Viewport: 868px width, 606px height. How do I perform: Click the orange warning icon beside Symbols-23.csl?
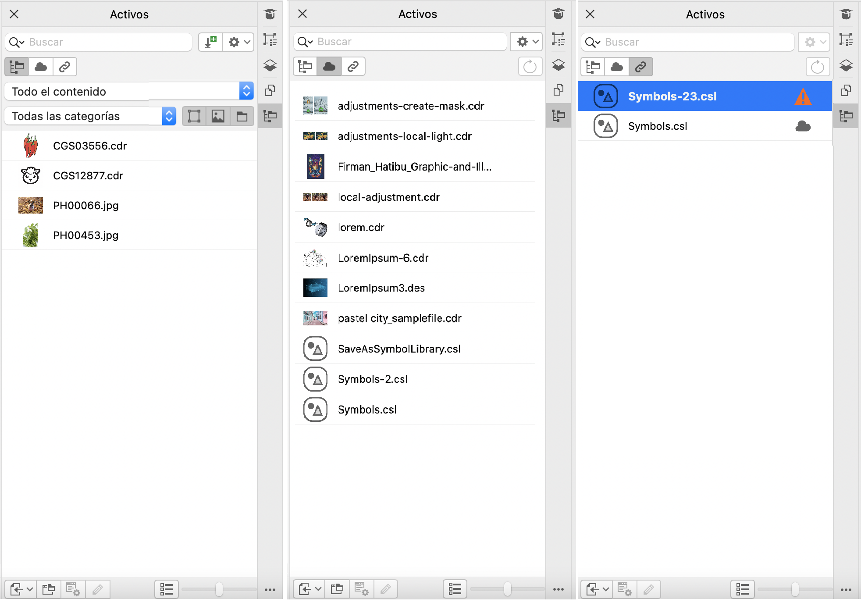click(802, 96)
